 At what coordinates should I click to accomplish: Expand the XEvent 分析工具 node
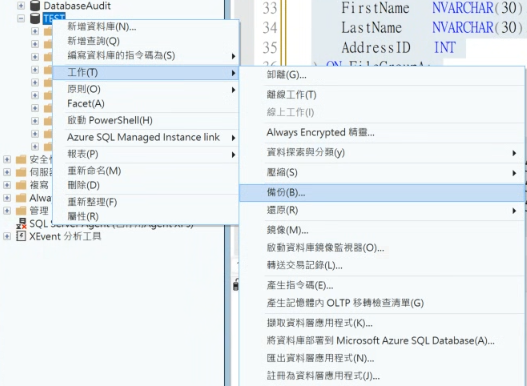coord(7,236)
